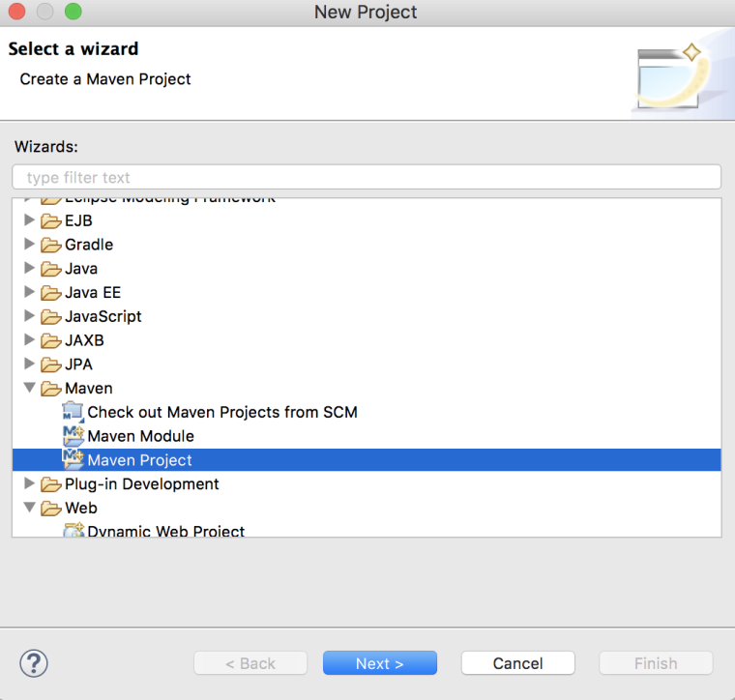735x700 pixels.
Task: Expand the Java EE category
Action: pos(29,291)
